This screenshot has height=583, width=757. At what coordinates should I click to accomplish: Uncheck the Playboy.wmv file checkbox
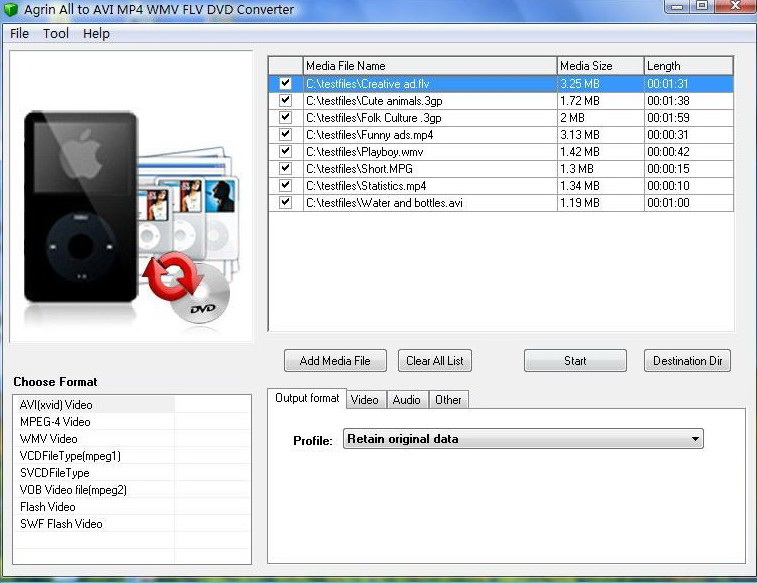[x=285, y=151]
